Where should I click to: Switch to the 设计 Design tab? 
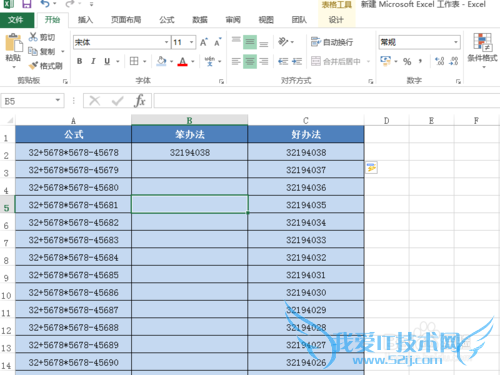(336, 20)
